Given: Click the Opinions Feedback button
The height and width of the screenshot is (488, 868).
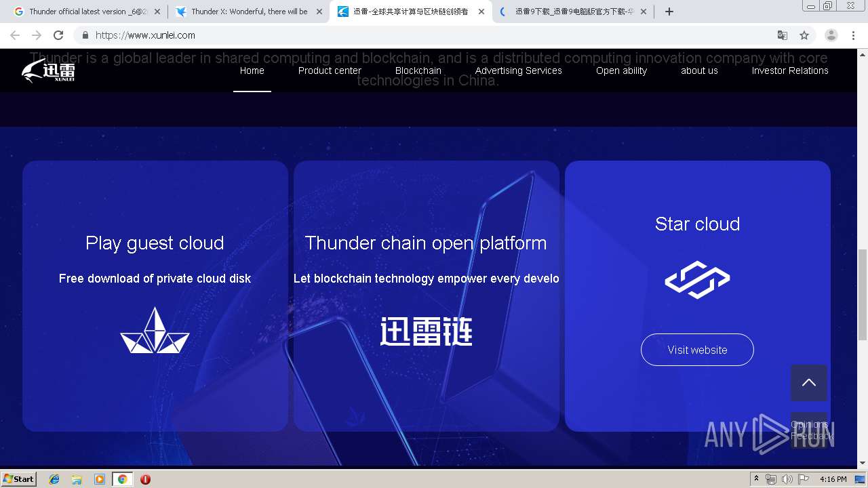Looking at the screenshot, I should [x=809, y=430].
